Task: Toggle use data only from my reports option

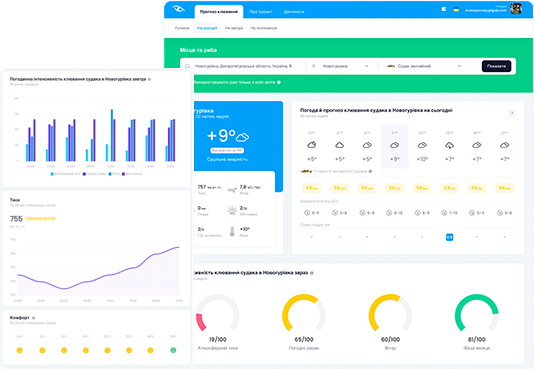Action: coord(235,82)
